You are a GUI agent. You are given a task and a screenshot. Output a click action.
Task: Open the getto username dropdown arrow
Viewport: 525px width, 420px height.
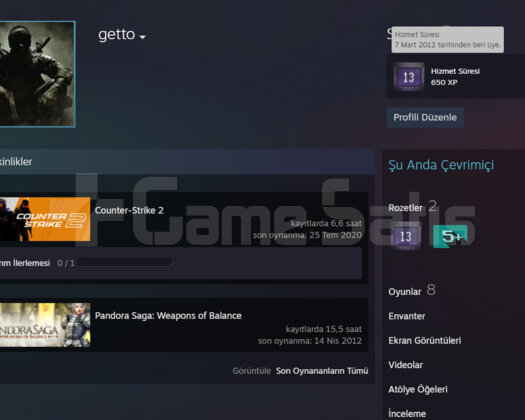tap(143, 37)
